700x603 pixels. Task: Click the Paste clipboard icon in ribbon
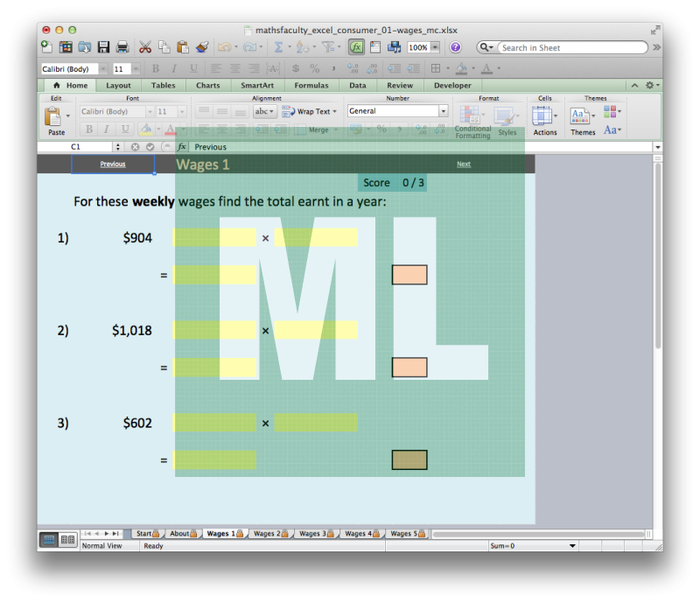56,118
